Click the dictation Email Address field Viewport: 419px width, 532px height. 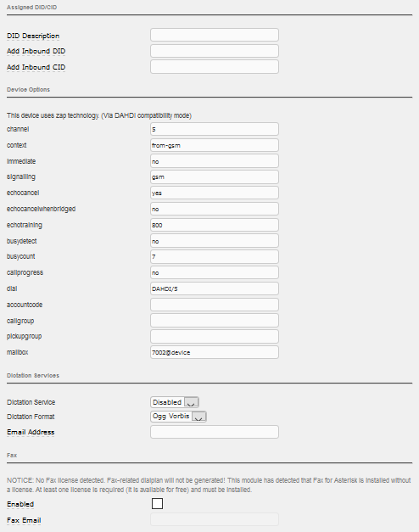point(215,432)
